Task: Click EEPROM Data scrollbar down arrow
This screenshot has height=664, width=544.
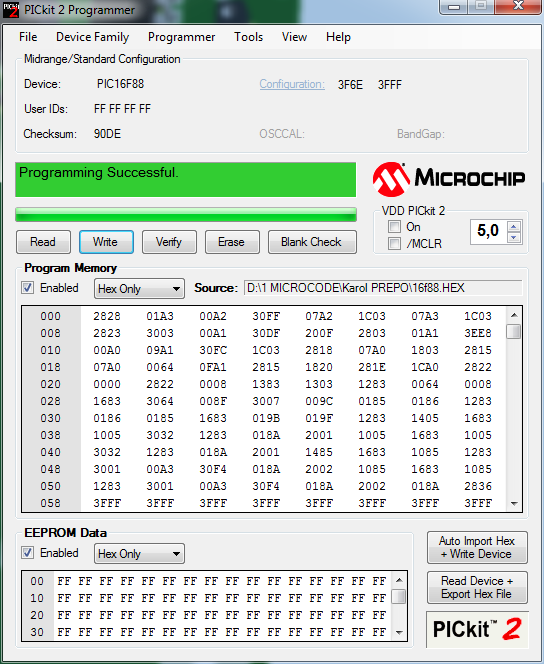Action: tap(399, 633)
